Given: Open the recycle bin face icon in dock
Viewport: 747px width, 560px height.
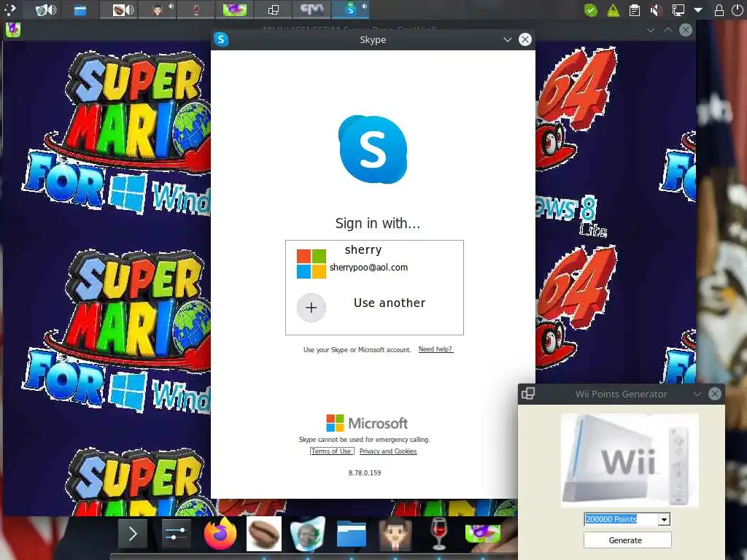Looking at the screenshot, I should point(308,534).
